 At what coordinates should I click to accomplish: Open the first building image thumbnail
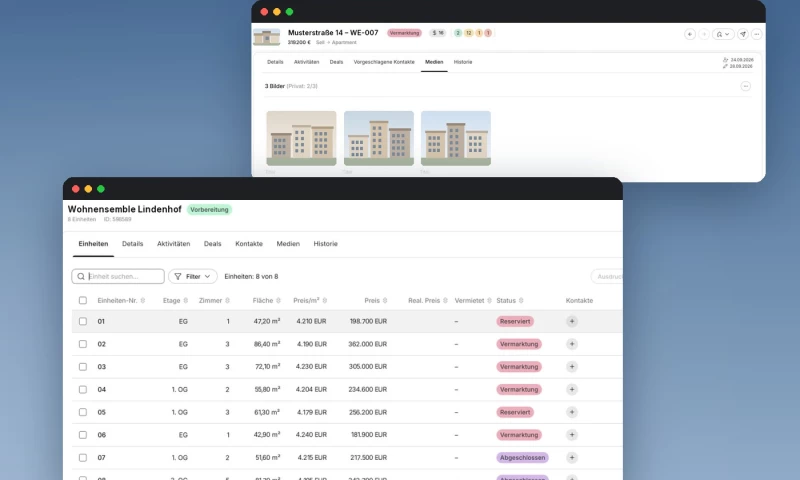pyautogui.click(x=301, y=138)
